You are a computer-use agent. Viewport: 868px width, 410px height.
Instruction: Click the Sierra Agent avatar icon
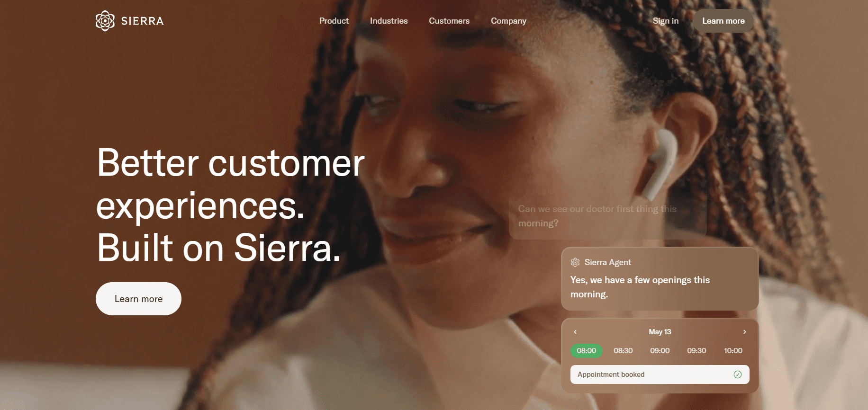pos(575,262)
